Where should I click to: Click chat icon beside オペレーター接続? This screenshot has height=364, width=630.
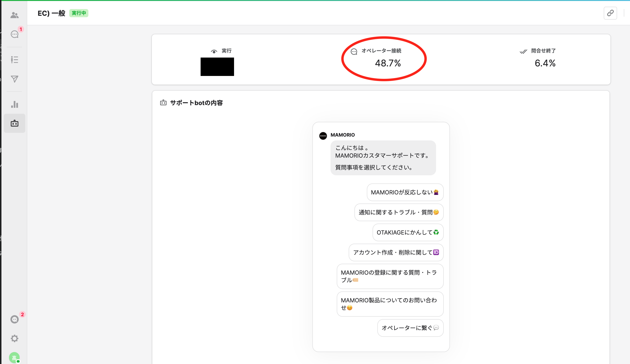point(354,52)
